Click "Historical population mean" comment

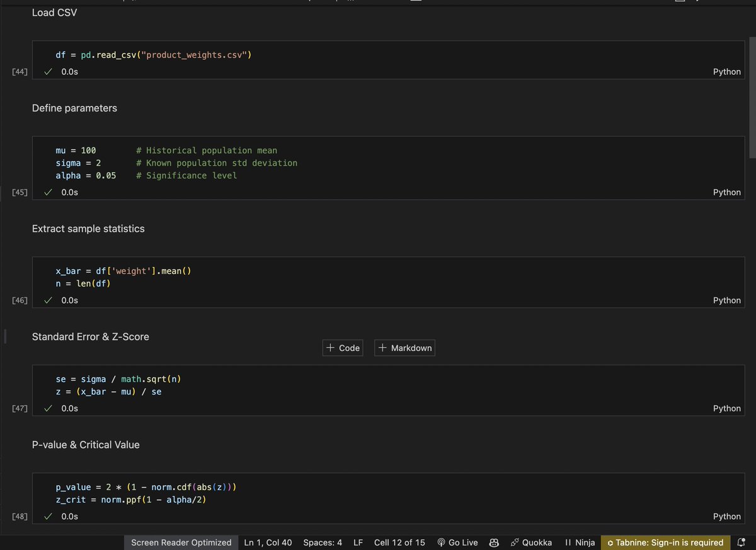pos(207,151)
